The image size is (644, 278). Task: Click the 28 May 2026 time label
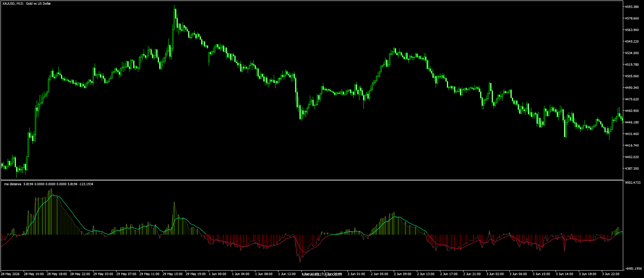pos(10,274)
